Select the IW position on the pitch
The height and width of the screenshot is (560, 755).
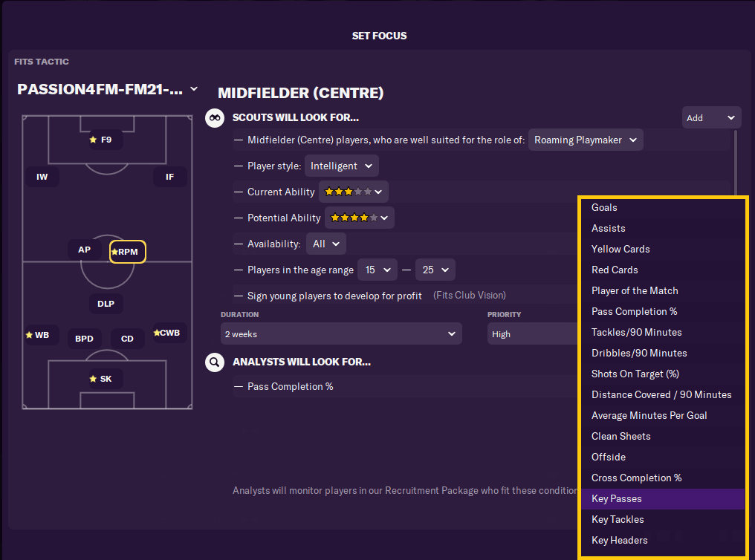pyautogui.click(x=42, y=177)
